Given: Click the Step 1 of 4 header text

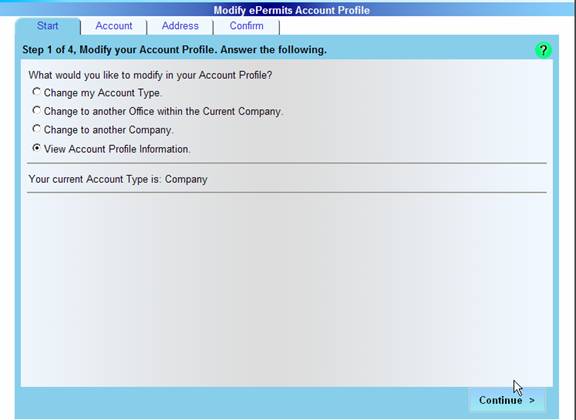Looking at the screenshot, I should (x=174, y=50).
